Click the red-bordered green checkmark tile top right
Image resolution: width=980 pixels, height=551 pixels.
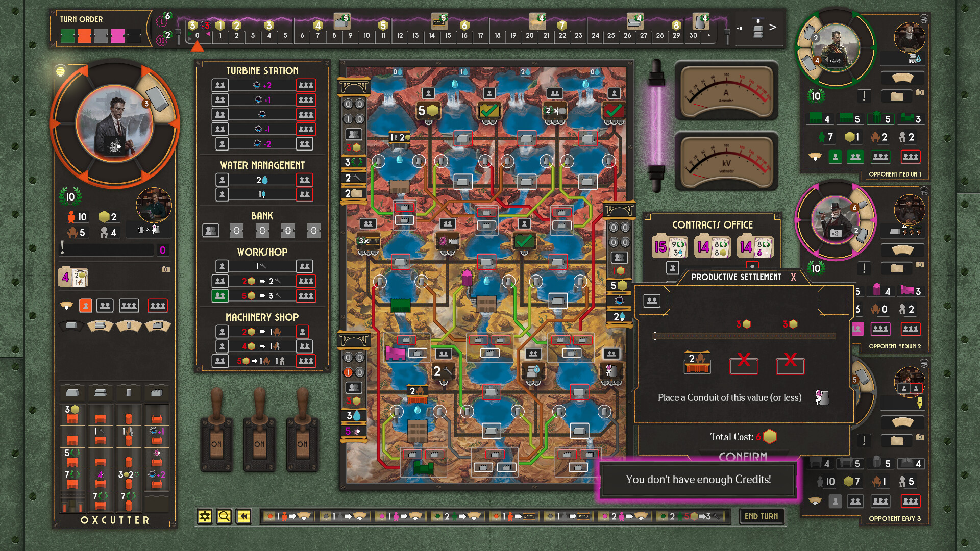[x=614, y=110]
